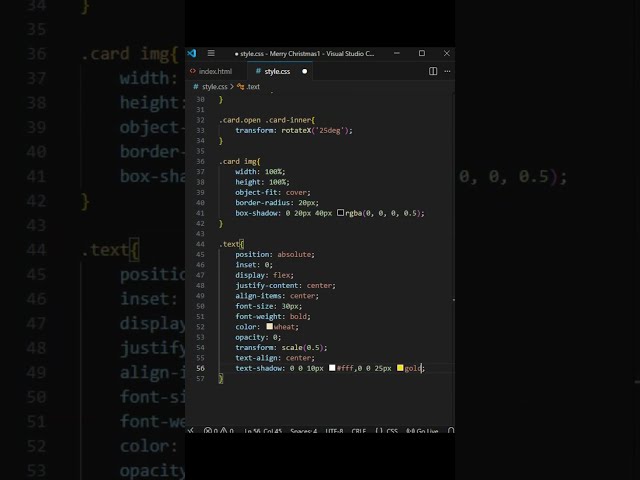This screenshot has width=640, height=480.
Task: Open the rgba box-shadow color swatch
Action: 340,213
